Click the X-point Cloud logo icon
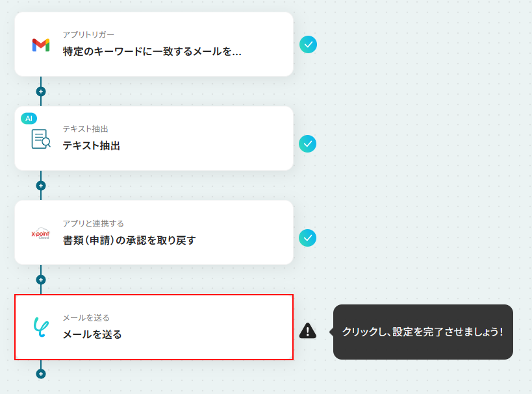The height and width of the screenshot is (394, 532). pyautogui.click(x=41, y=233)
